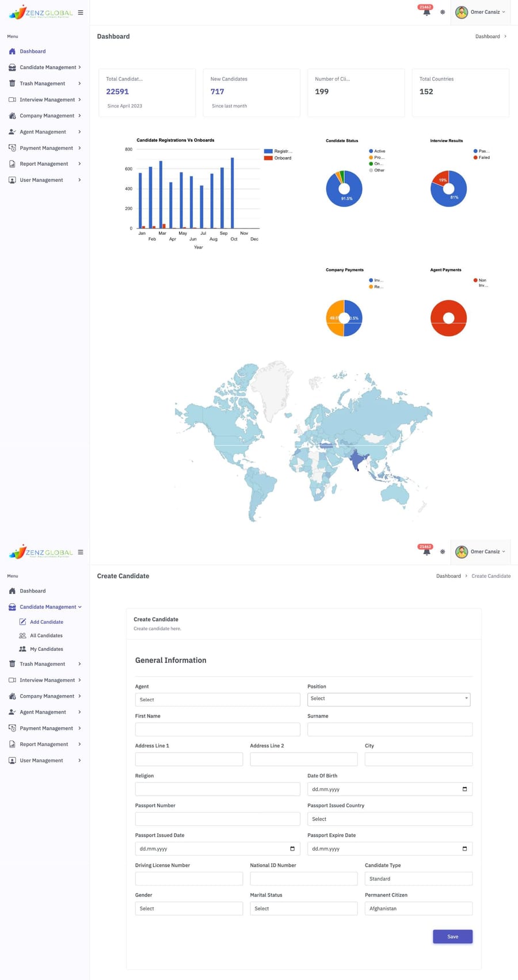This screenshot has height=980, width=518.
Task: Open Report Management in the Create Candidate page sidebar
Action: click(45, 745)
